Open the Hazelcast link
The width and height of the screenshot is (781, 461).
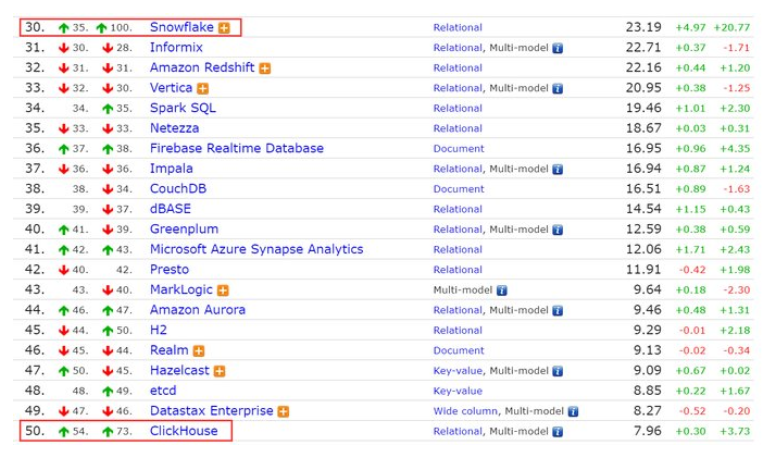(179, 370)
